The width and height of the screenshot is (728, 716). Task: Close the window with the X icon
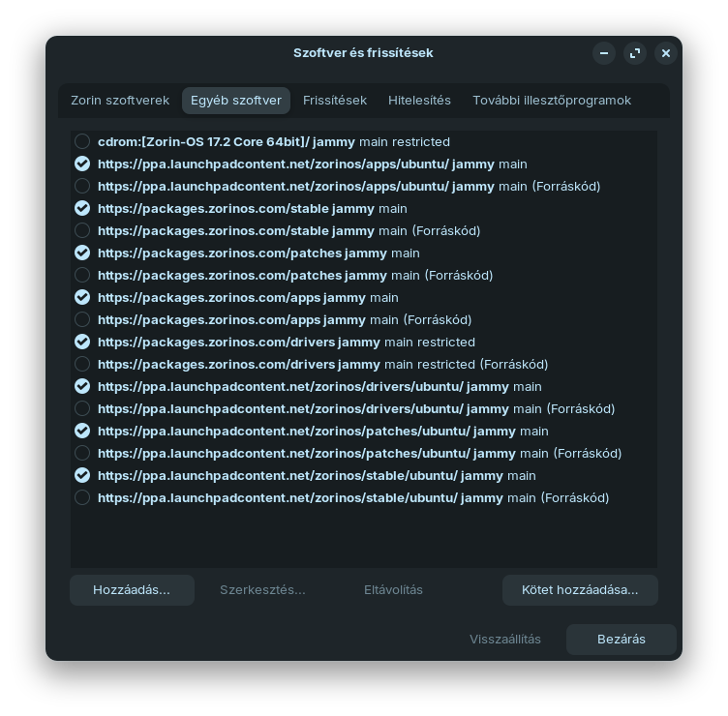coord(666,53)
